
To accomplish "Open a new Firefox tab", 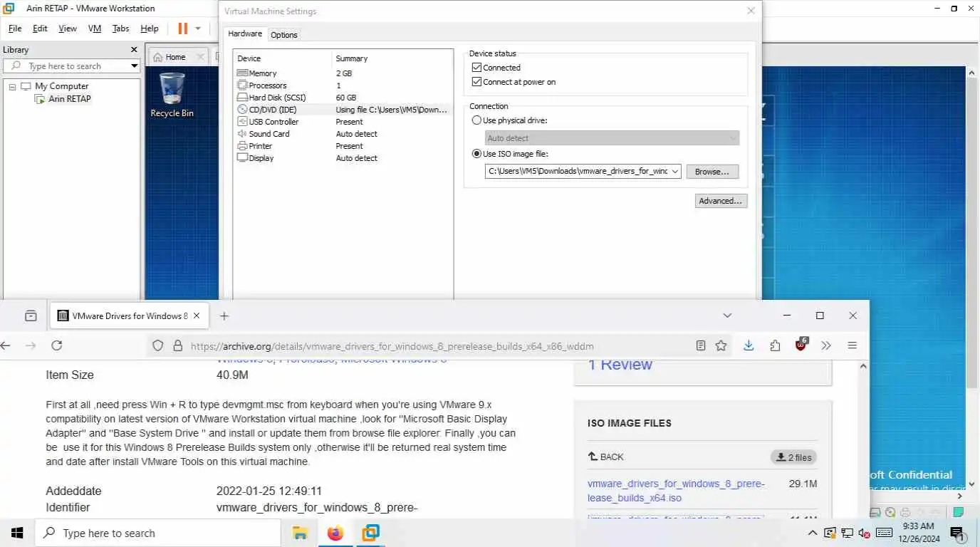I will pyautogui.click(x=224, y=316).
